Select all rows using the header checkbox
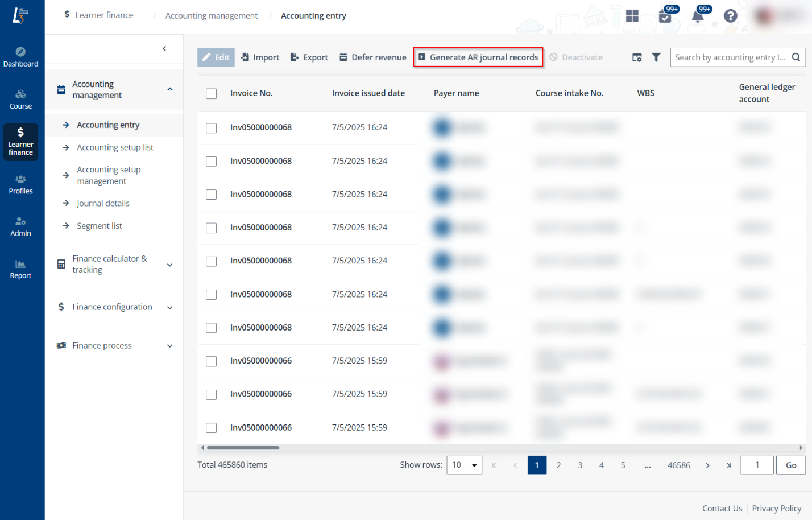Screen dimensions: 812x520 click(x=211, y=93)
